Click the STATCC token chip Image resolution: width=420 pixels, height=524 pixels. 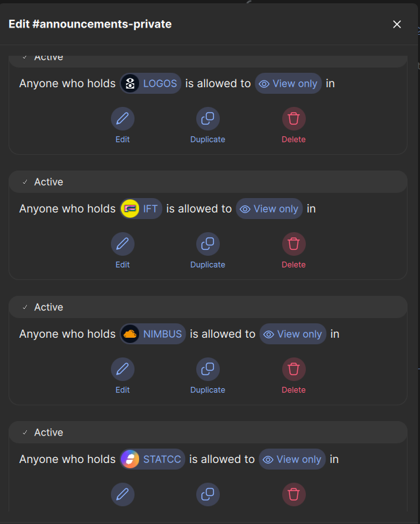click(152, 460)
